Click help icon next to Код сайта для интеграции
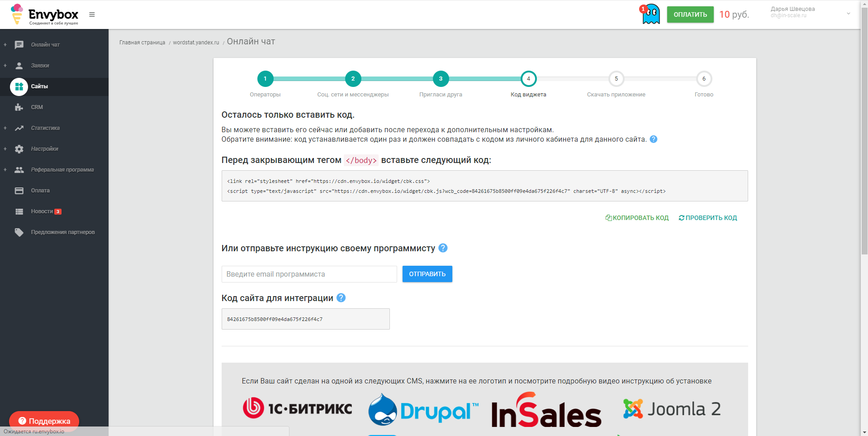This screenshot has width=868, height=436. 341,298
